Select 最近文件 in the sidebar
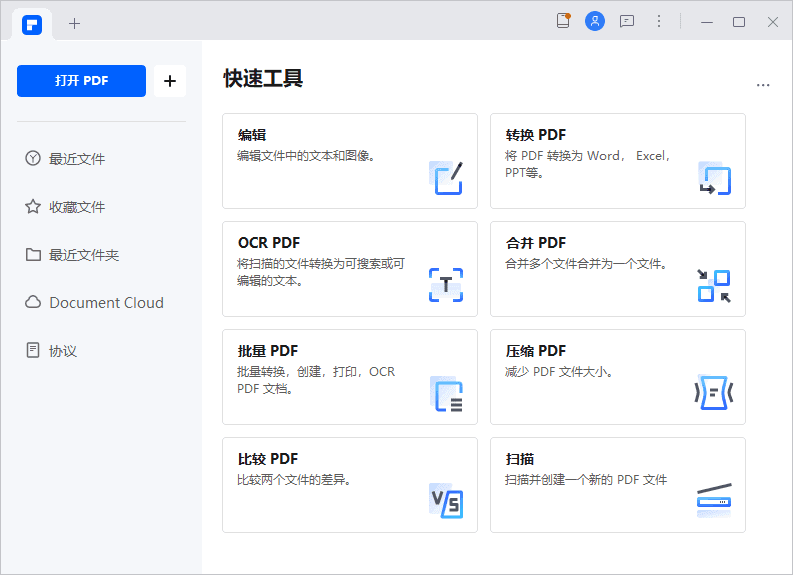This screenshot has width=793, height=575. point(77,159)
